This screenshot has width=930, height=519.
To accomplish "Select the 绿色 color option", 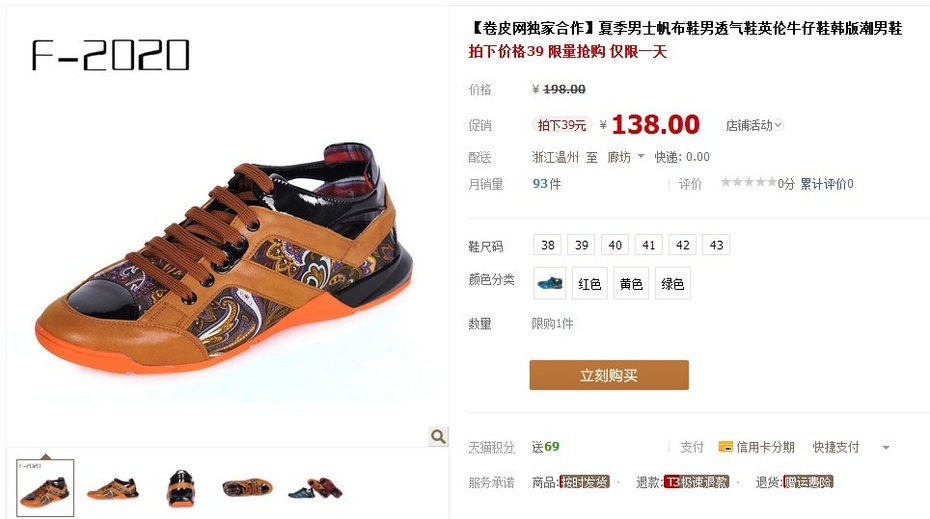I will click(673, 284).
